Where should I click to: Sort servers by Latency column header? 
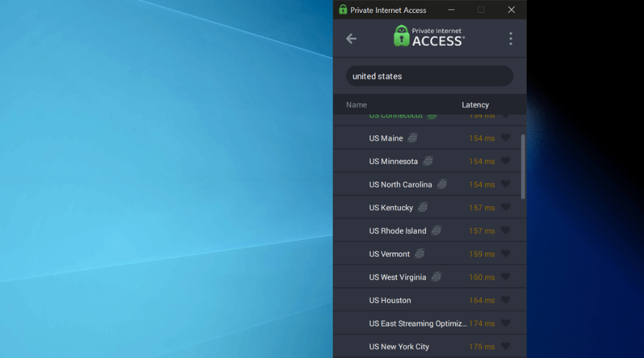click(x=475, y=105)
